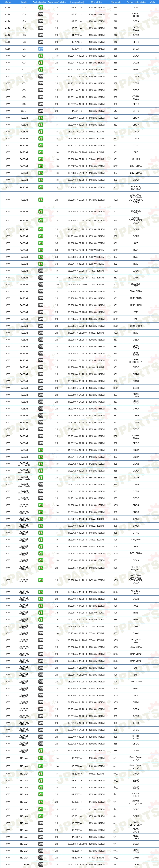Click the Pojemność silnika column header
The width and height of the screenshot is (159, 868).
click(x=57, y=2)
